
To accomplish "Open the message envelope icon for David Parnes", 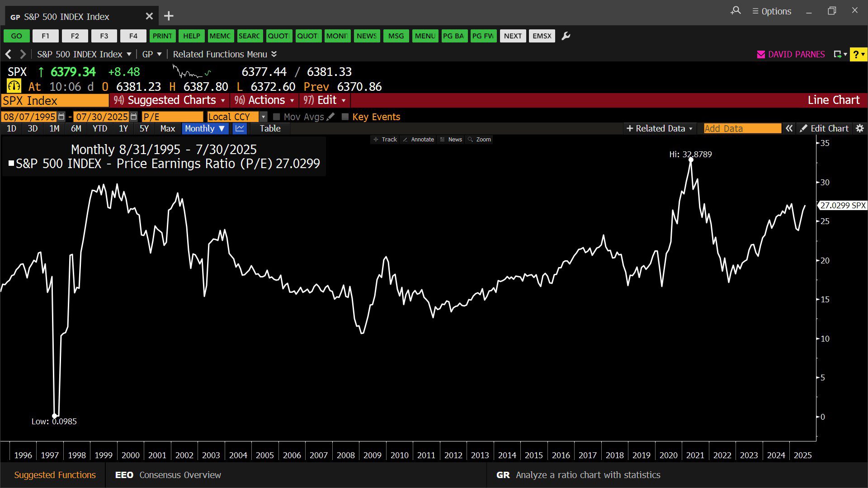I will 761,54.
